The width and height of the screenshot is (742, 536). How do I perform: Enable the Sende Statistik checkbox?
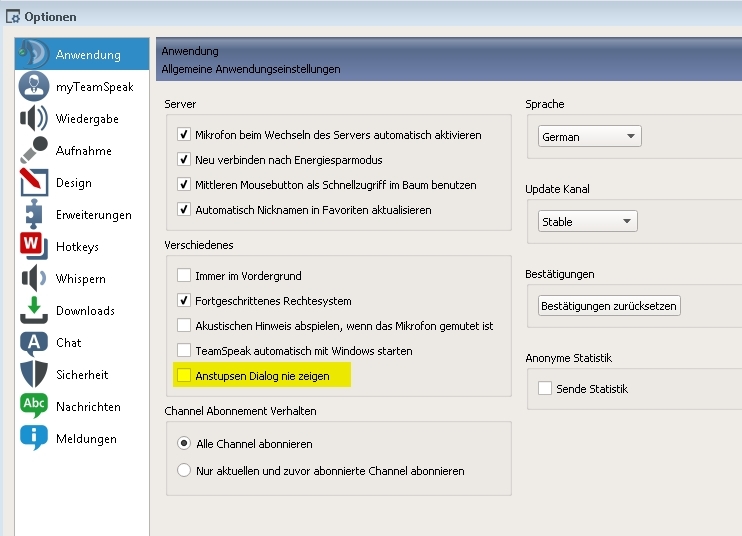tap(545, 388)
